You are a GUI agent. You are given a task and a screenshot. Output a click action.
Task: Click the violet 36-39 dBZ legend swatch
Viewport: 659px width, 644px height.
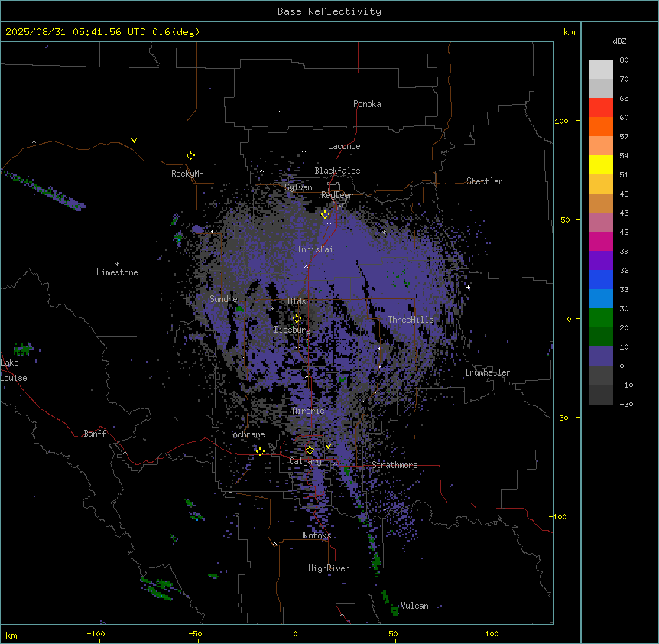(x=601, y=261)
